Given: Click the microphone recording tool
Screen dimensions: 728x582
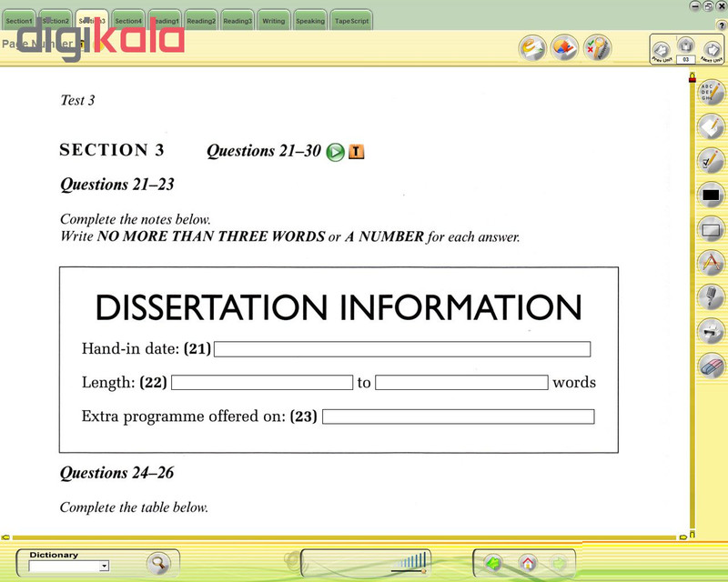Looking at the screenshot, I should pyautogui.click(x=711, y=297).
